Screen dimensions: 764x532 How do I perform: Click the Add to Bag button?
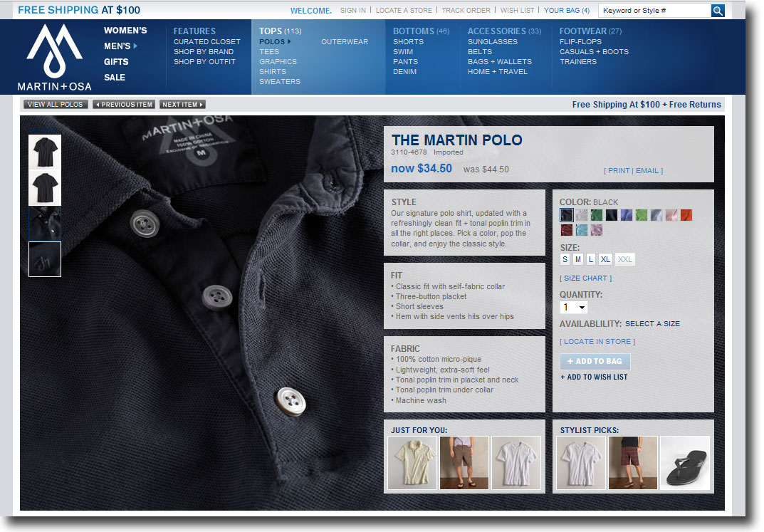pos(595,361)
